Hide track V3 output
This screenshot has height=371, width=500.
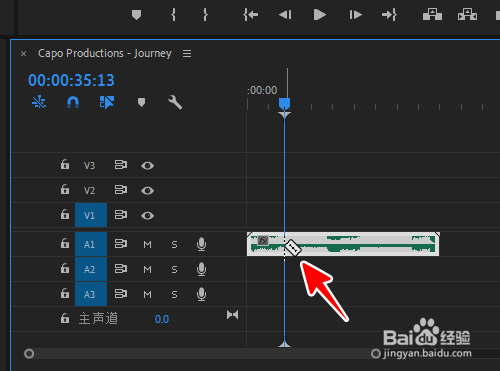pos(147,166)
